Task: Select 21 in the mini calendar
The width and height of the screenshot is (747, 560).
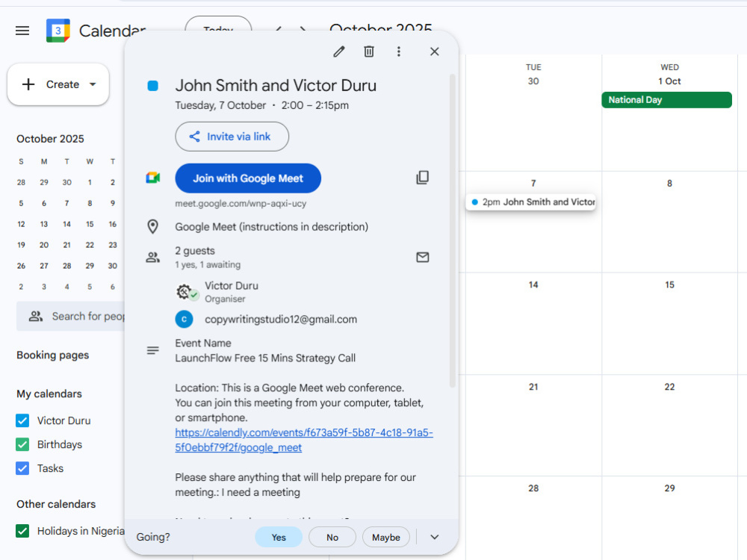Action: coord(66,245)
